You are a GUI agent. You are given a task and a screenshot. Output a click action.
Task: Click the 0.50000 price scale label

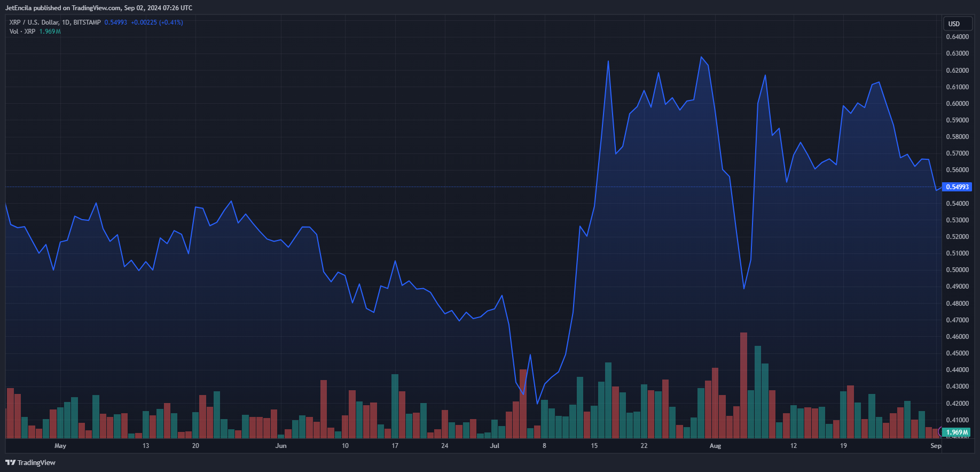957,270
